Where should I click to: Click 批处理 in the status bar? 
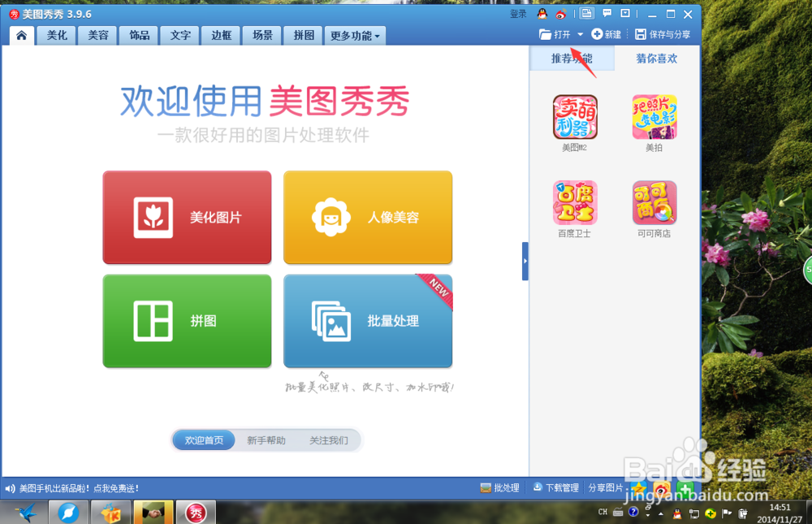click(499, 487)
